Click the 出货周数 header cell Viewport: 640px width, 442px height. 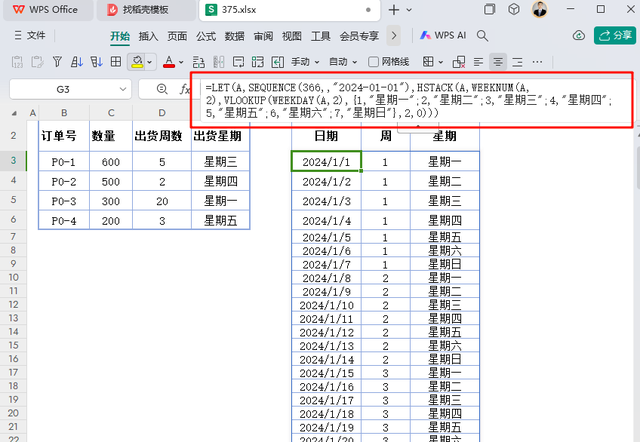[162, 136]
